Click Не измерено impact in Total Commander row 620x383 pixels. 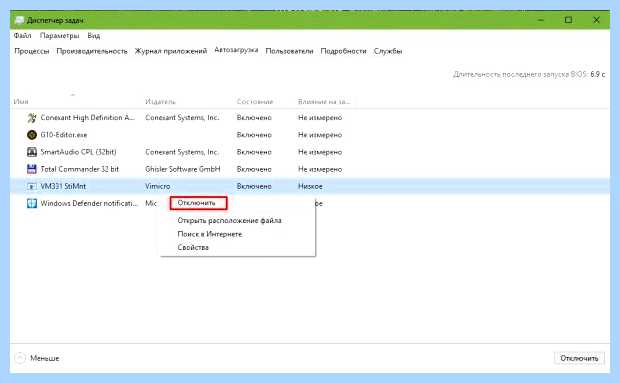[x=320, y=169]
